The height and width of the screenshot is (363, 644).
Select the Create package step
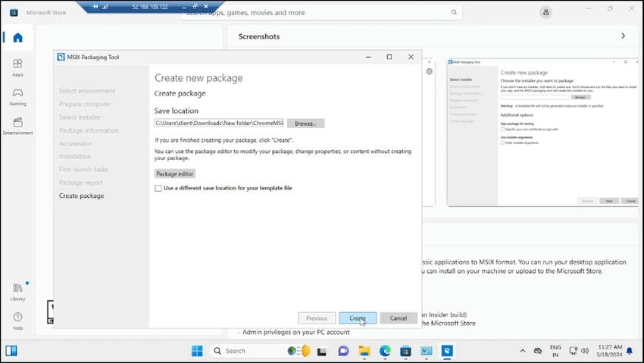(81, 196)
